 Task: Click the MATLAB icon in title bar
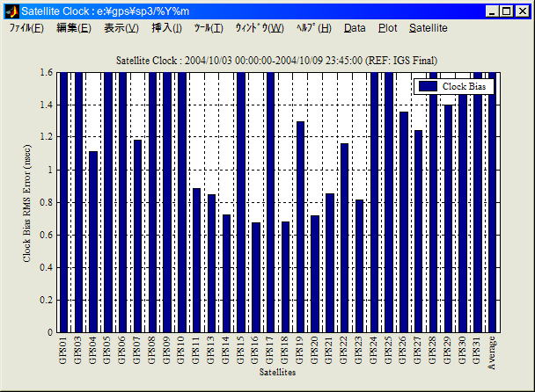11,11
